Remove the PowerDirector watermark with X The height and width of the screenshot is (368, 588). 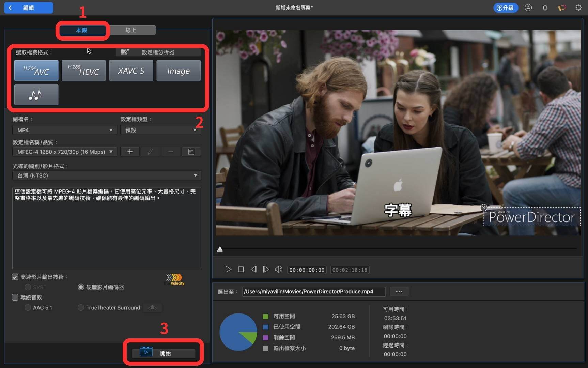click(483, 208)
